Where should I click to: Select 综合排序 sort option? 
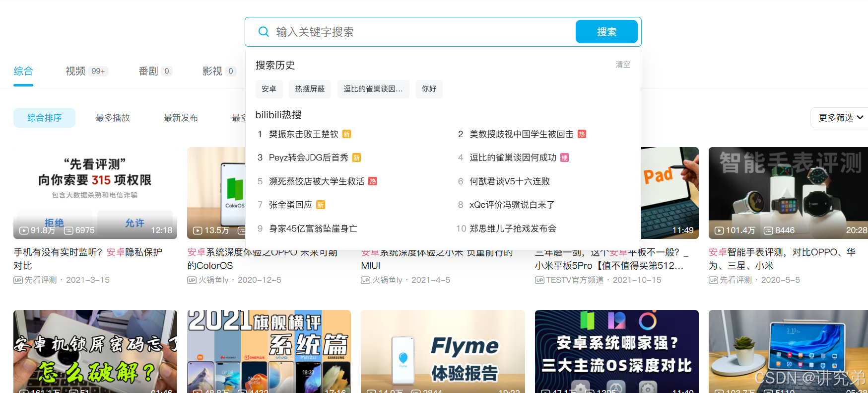(x=44, y=118)
